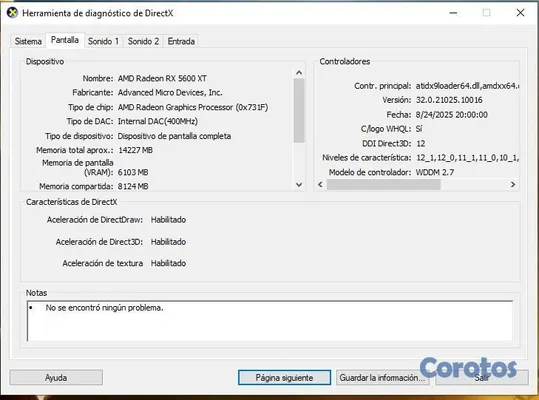Go to Página siguiente
The width and height of the screenshot is (539, 400).
(284, 378)
